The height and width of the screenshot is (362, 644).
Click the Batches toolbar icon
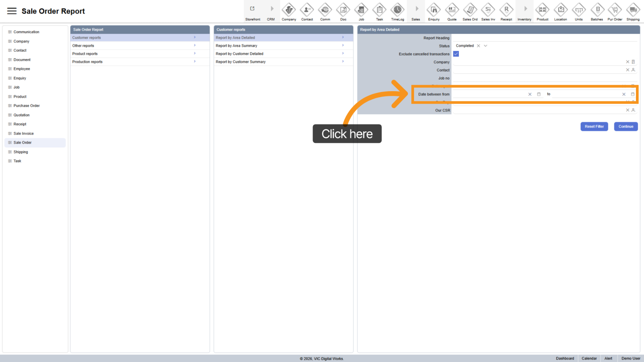[597, 10]
